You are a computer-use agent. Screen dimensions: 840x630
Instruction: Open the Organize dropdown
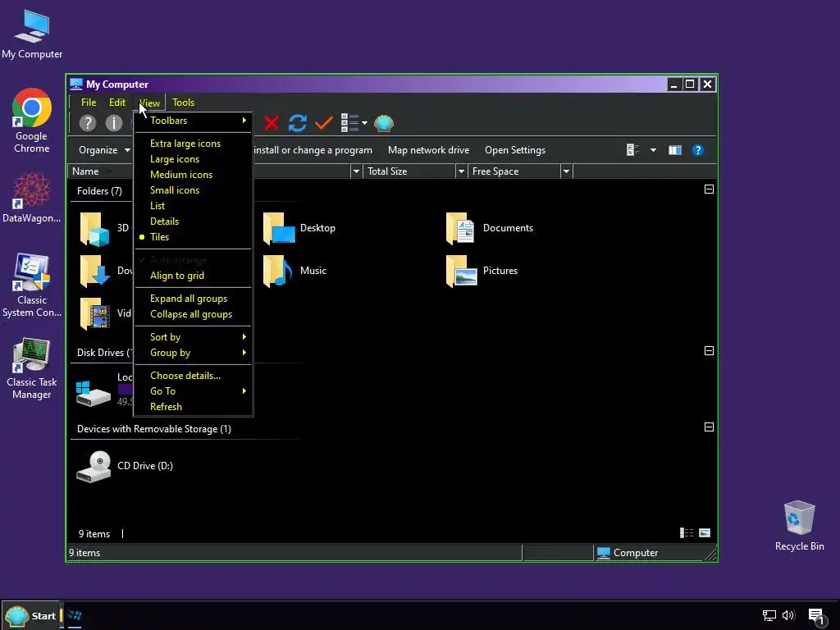(104, 150)
